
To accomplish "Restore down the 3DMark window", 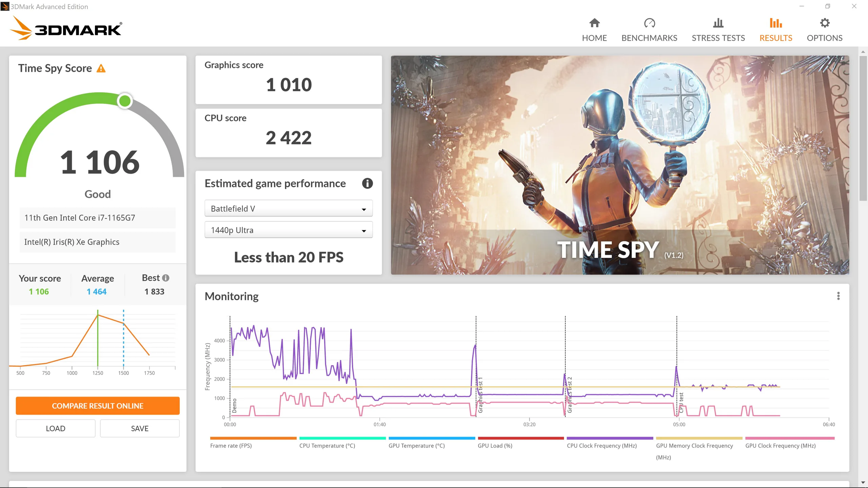I will 828,6.
